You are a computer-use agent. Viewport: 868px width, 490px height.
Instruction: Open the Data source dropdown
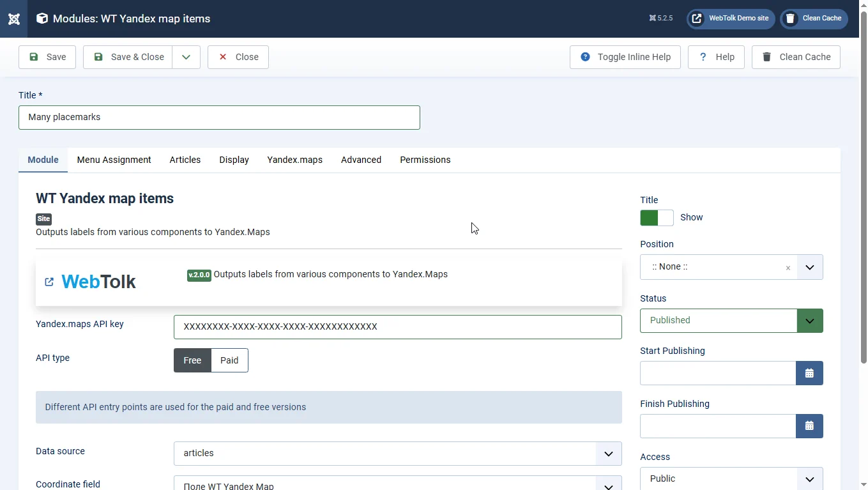[397, 454]
